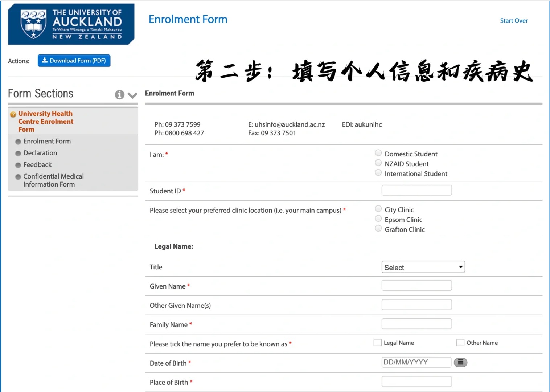The height and width of the screenshot is (392, 550).
Task: Click the University of Auckland logo
Action: 71,24
